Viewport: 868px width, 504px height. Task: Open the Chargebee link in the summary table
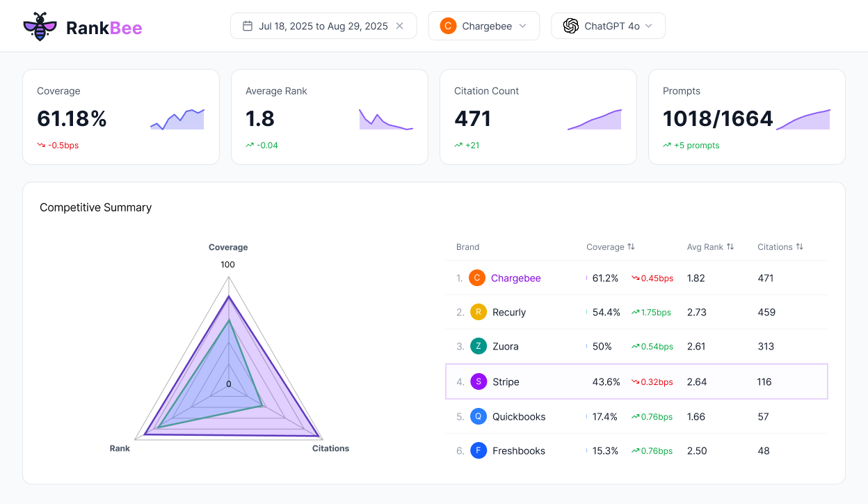[x=515, y=278]
